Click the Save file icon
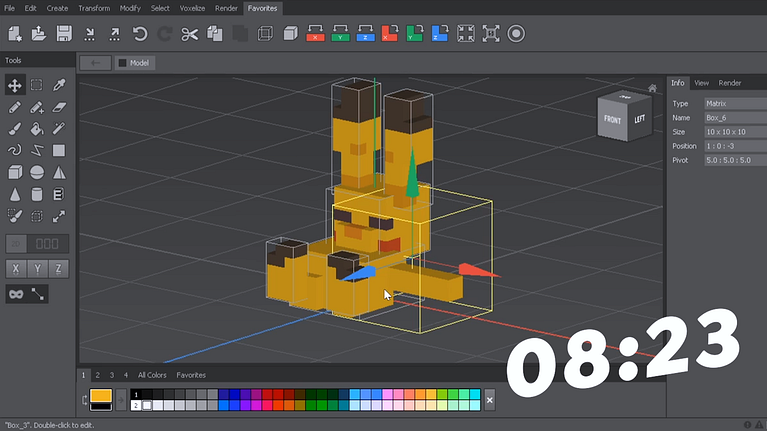 coord(64,34)
